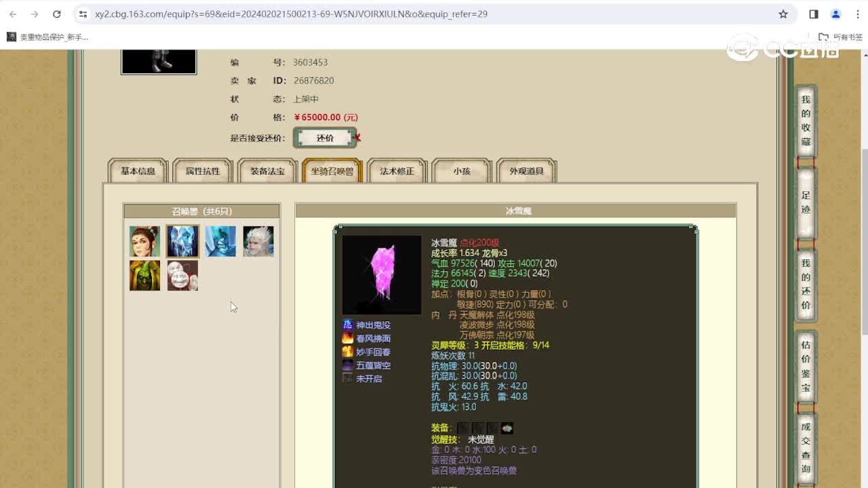Open the 法术修正 tab

tap(397, 171)
